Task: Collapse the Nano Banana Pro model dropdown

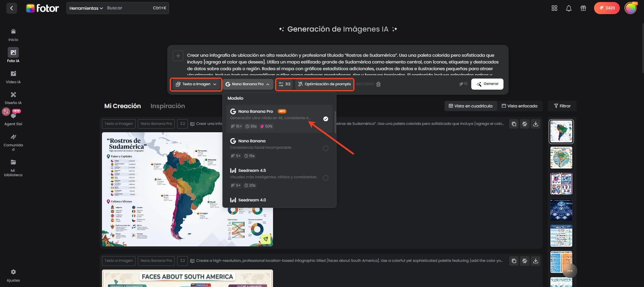Action: (248, 84)
